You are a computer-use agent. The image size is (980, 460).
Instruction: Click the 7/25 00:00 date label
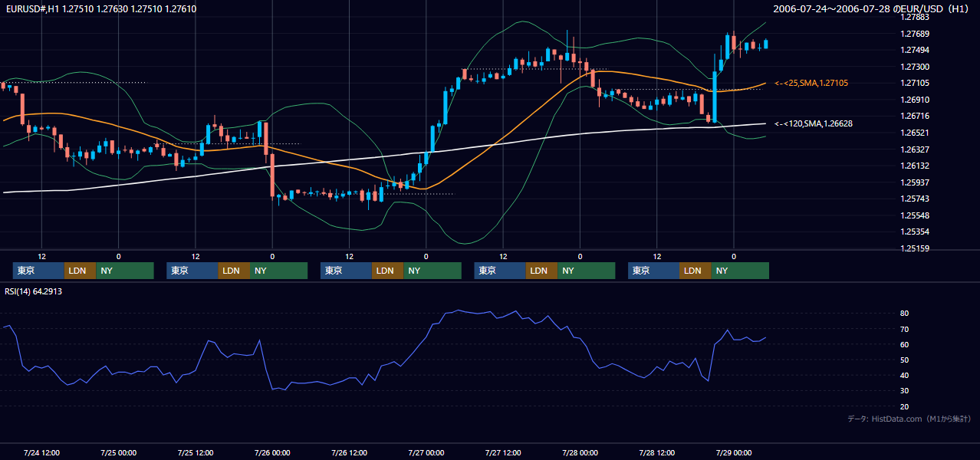[118, 452]
